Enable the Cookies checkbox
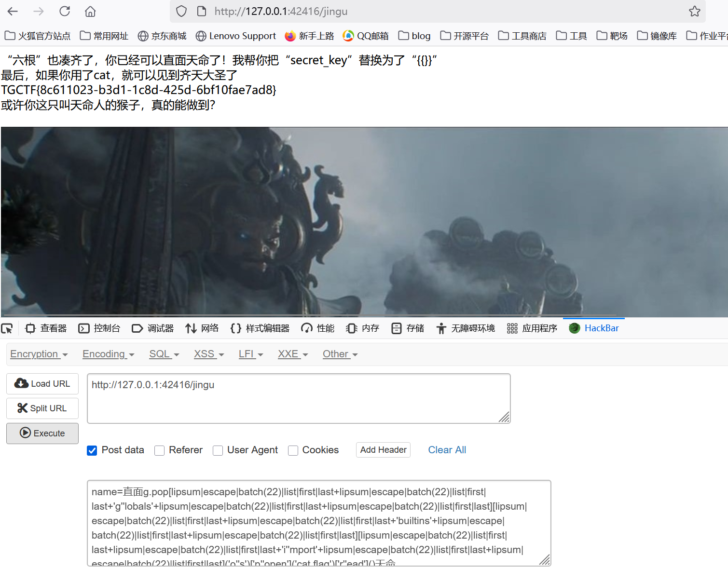728x582 pixels. click(293, 450)
